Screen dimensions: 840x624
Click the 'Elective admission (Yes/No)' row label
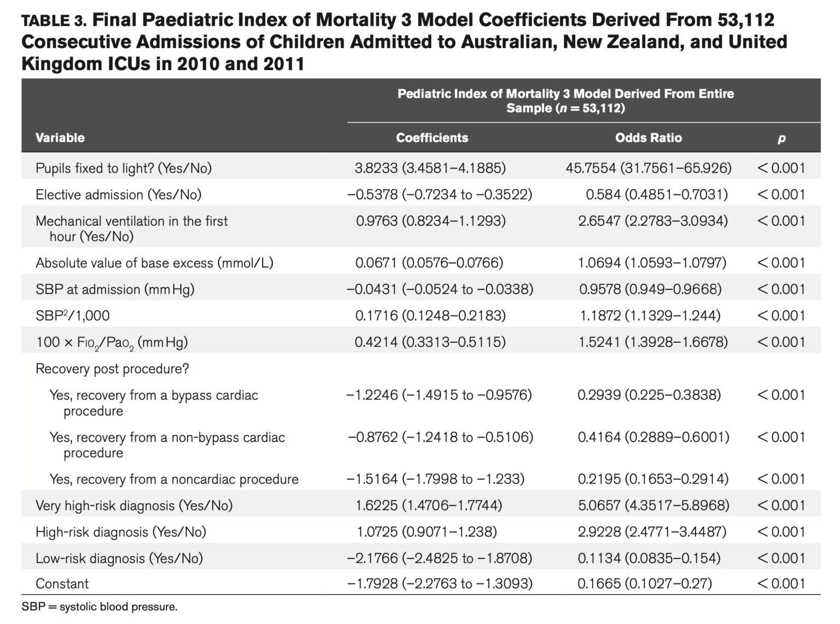point(118,194)
